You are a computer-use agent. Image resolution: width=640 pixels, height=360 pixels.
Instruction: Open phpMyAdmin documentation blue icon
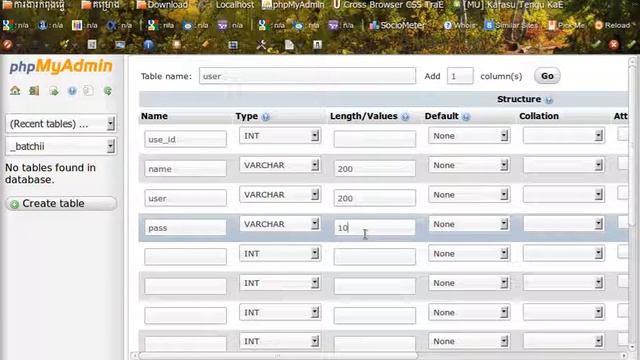[72, 91]
